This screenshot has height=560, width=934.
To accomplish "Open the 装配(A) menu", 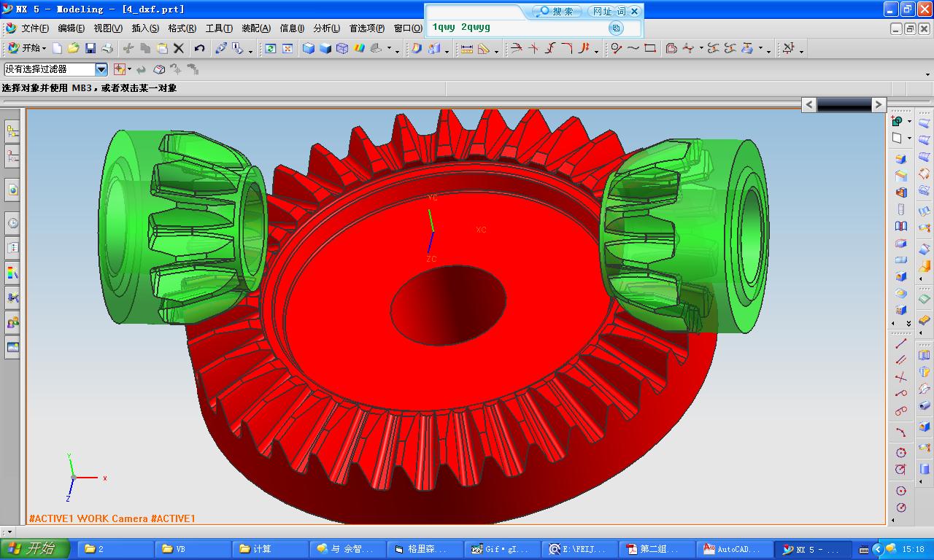I will click(255, 28).
